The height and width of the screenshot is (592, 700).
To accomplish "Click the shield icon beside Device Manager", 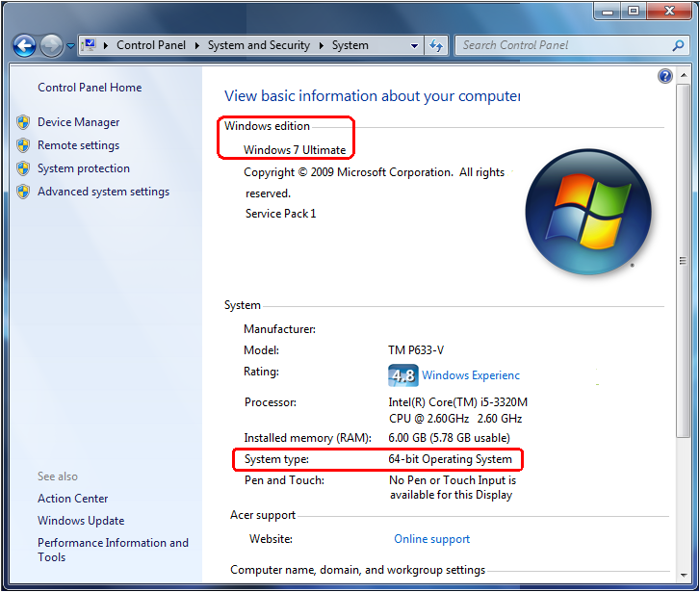I will [23, 122].
